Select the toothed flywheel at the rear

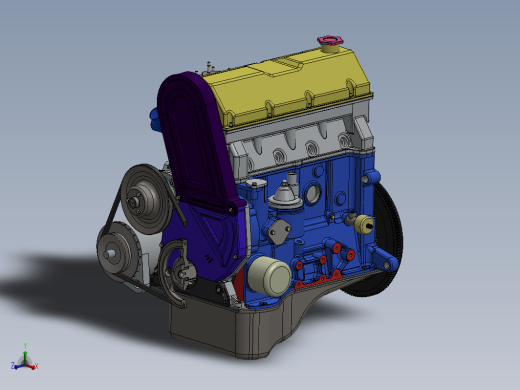click(388, 240)
